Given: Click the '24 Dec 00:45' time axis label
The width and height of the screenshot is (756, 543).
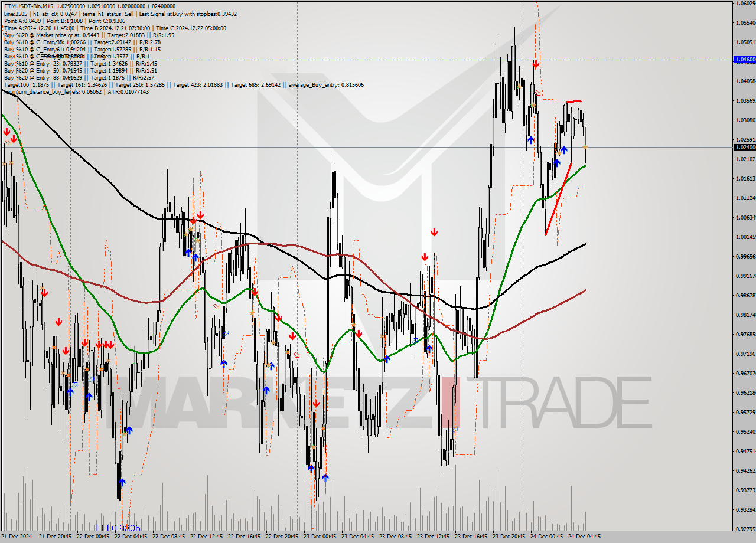Looking at the screenshot, I should (546, 537).
